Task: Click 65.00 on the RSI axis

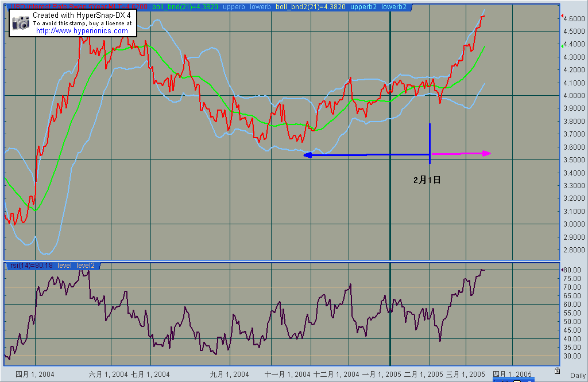Action: pos(572,295)
